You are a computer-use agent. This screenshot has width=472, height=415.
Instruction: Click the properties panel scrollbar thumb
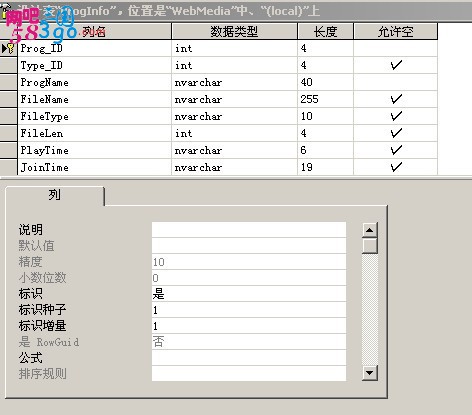(369, 246)
